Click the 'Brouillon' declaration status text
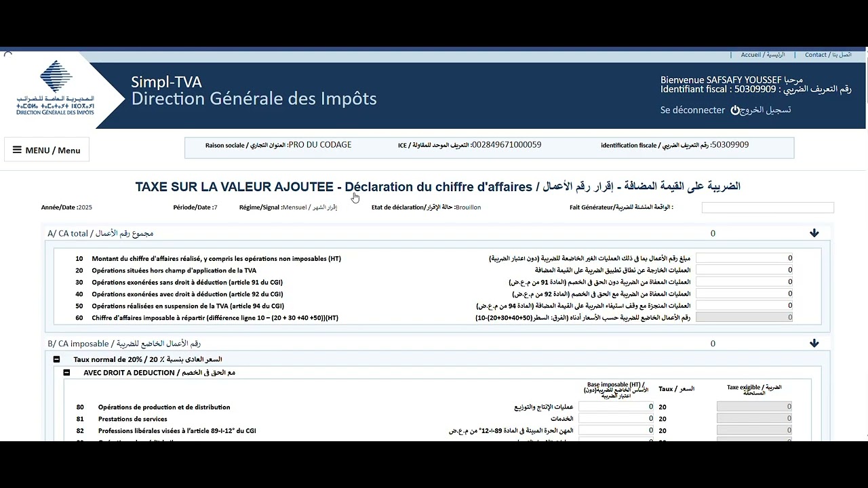 tap(468, 207)
